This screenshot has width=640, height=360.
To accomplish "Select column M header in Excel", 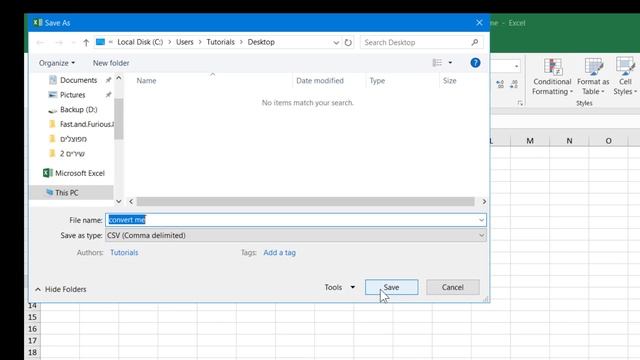I will point(530,141).
